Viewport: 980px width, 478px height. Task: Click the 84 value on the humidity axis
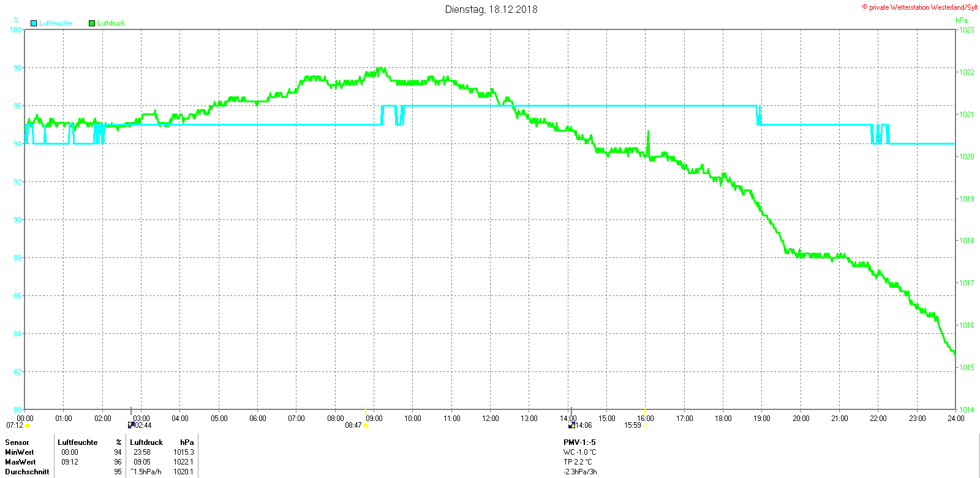point(17,334)
